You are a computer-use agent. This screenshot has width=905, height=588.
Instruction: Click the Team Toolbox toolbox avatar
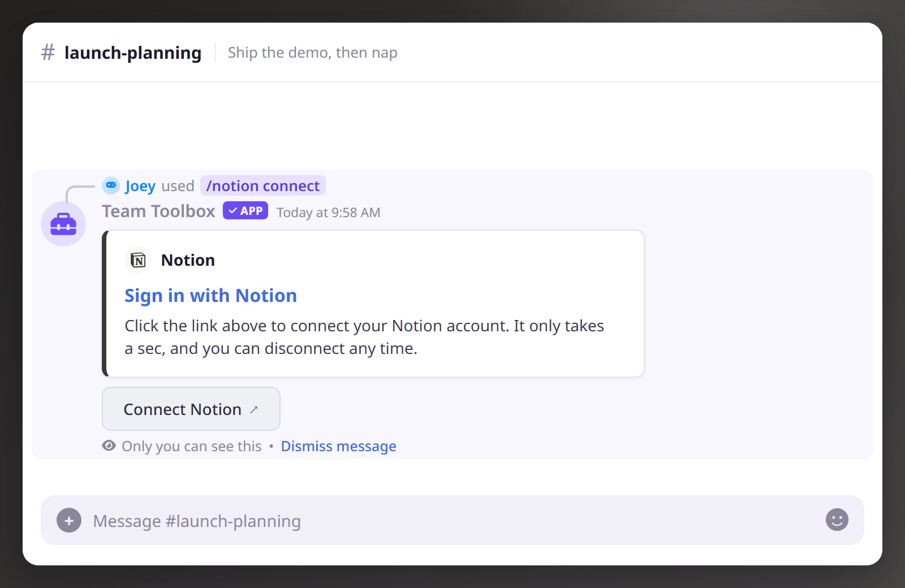click(x=63, y=224)
